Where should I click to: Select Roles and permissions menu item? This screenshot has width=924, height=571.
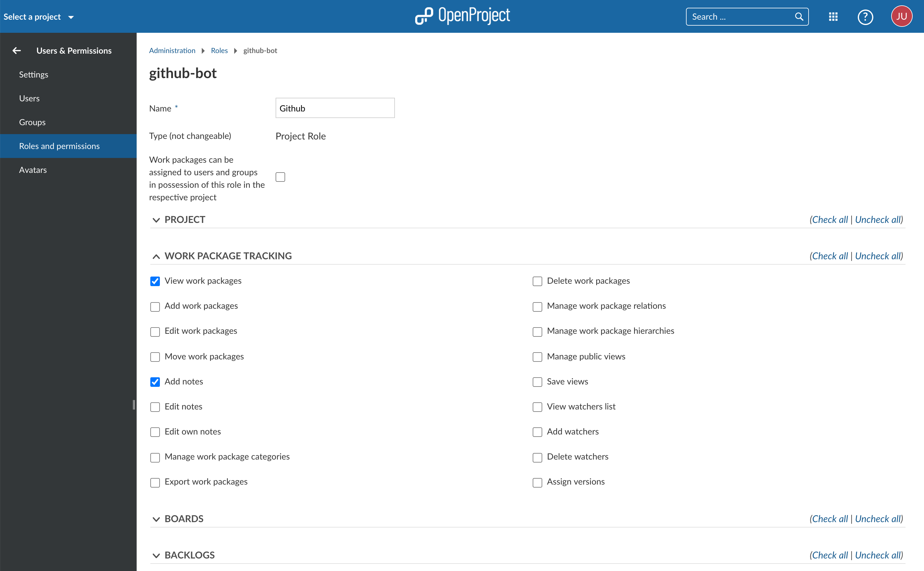click(x=60, y=146)
